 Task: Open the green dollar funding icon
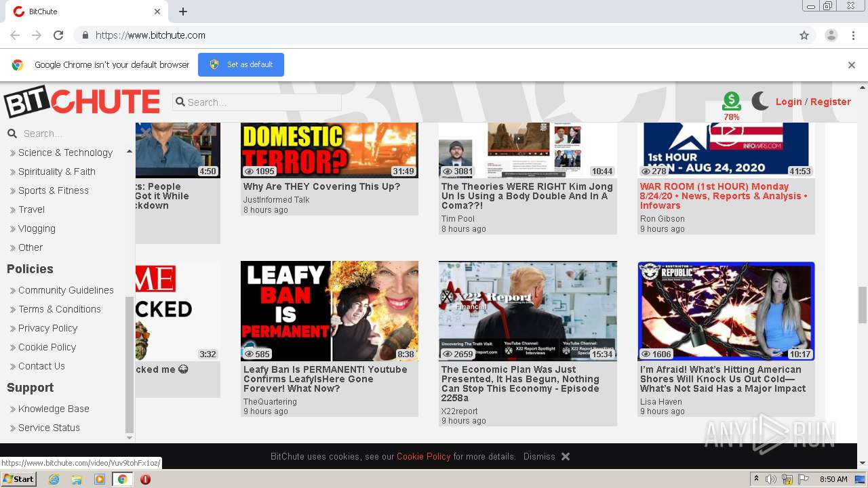coord(731,102)
